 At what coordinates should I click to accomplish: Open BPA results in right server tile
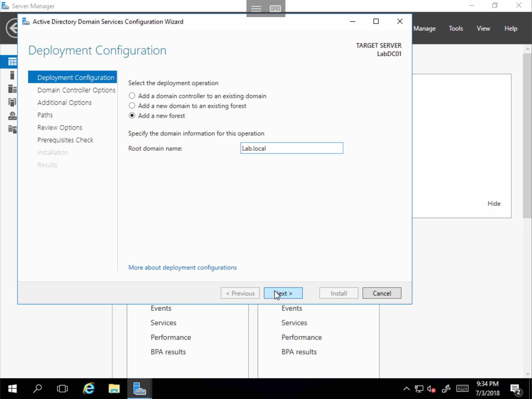[299, 352]
